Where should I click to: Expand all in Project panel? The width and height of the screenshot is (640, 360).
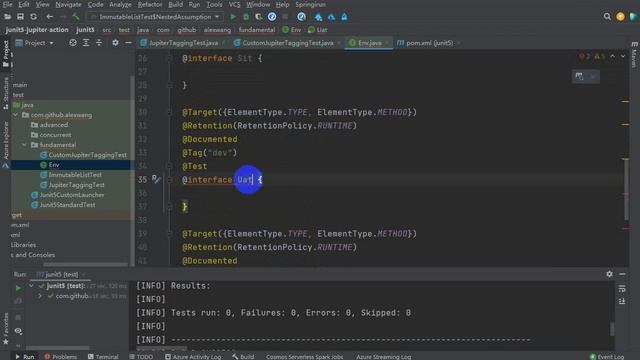pos(86,42)
